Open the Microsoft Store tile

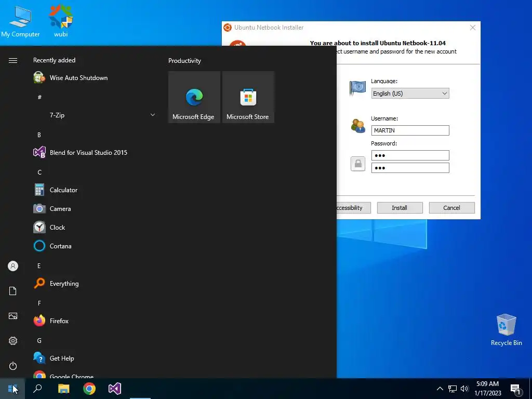248,97
